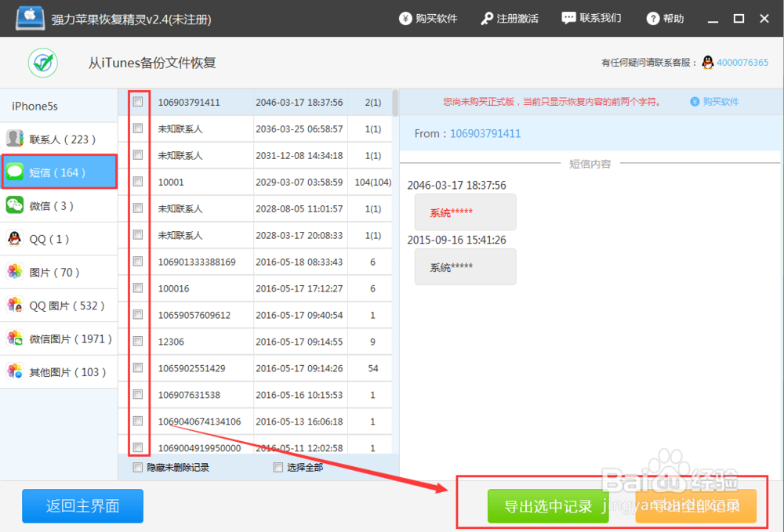Check the box for 106907631538
The height and width of the screenshot is (532, 784).
(138, 394)
